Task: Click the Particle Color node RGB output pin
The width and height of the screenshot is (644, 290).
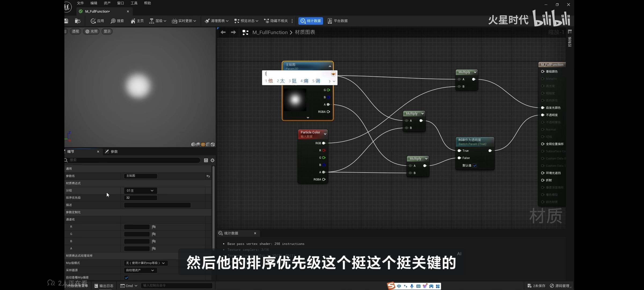Action: pyautogui.click(x=324, y=143)
